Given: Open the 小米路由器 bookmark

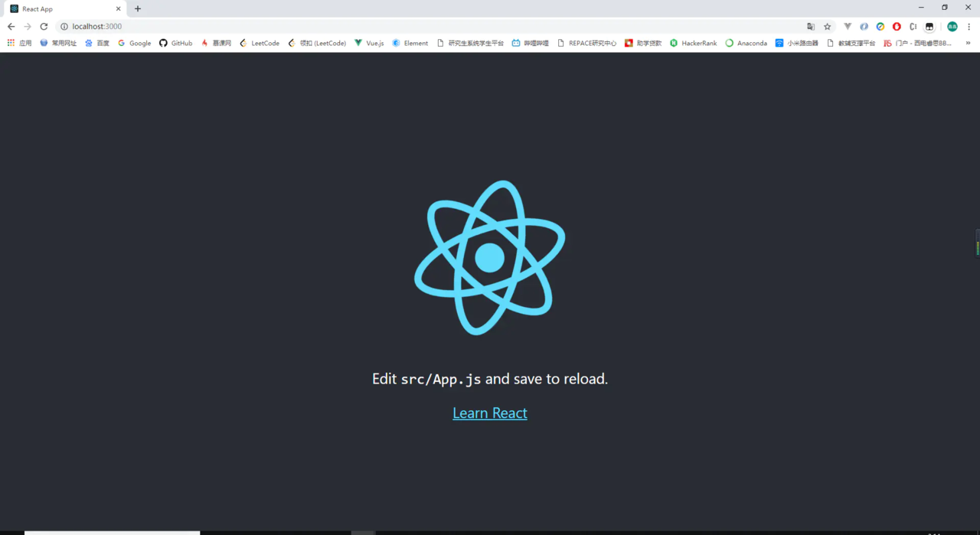Looking at the screenshot, I should [x=797, y=43].
